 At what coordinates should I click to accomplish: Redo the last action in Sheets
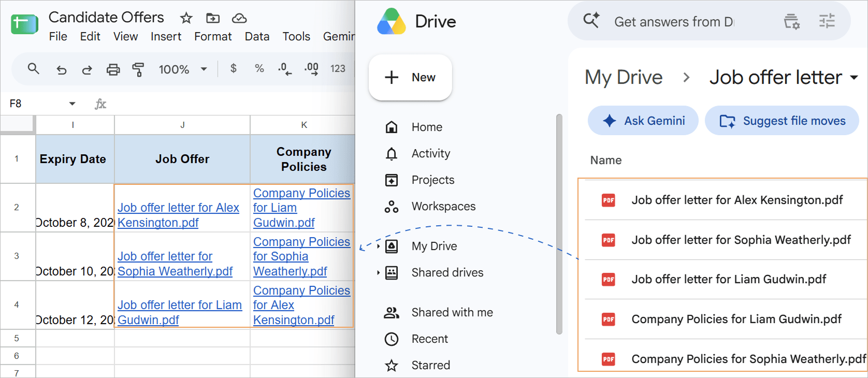87,69
